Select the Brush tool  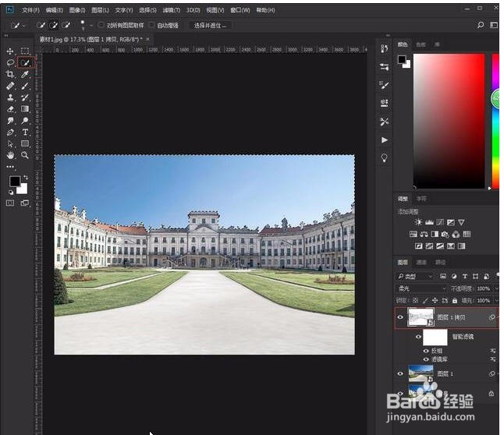[25, 86]
